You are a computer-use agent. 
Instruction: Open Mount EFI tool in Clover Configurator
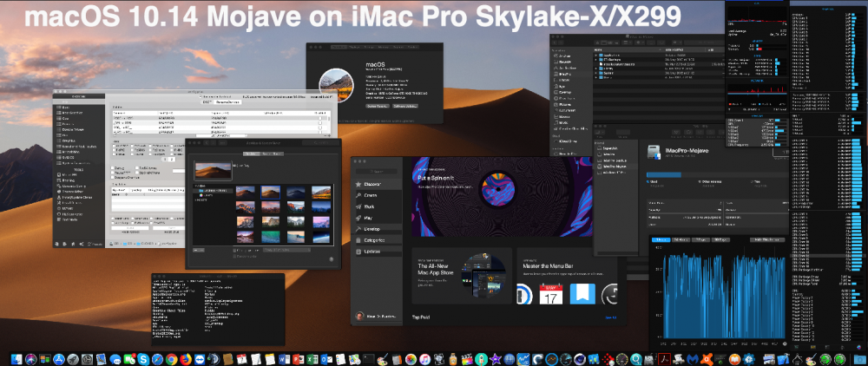pyautogui.click(x=69, y=174)
